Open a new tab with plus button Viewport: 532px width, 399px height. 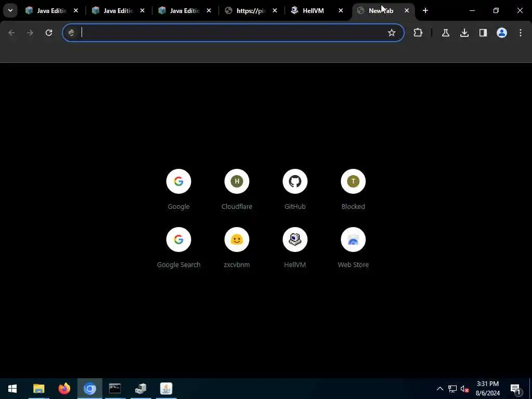tap(425, 10)
